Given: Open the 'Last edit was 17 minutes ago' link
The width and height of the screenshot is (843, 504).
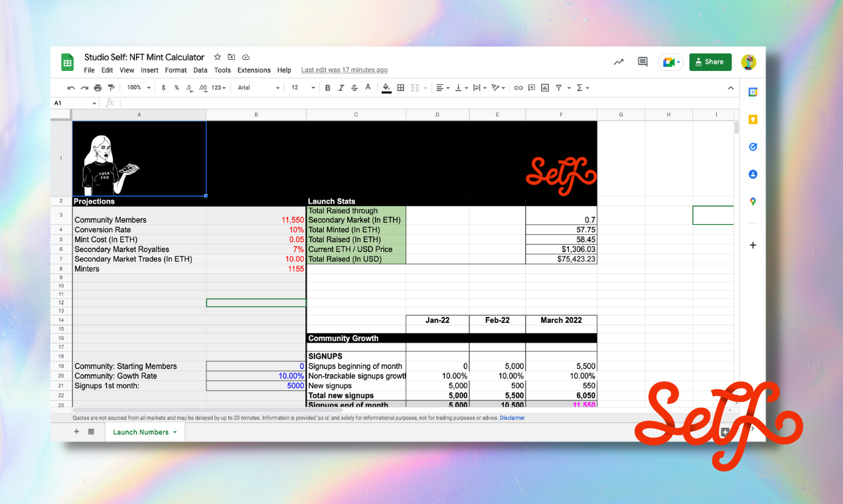Looking at the screenshot, I should (345, 70).
